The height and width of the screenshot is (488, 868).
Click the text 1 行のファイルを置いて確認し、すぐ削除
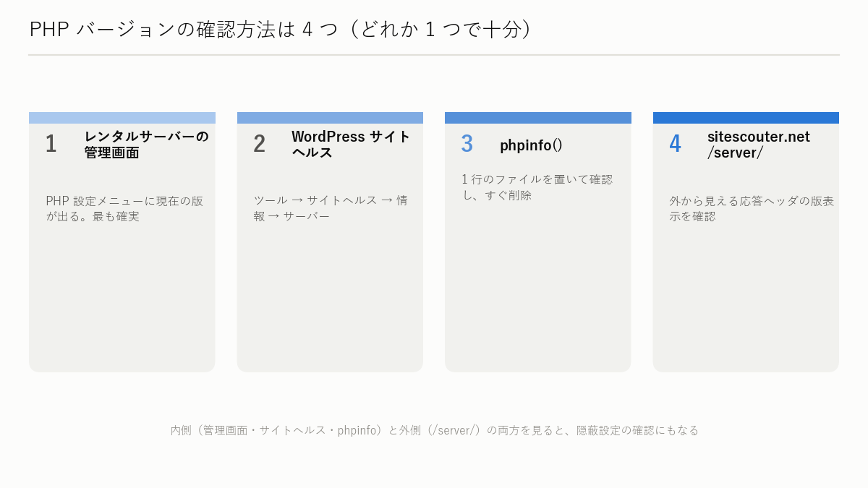537,187
